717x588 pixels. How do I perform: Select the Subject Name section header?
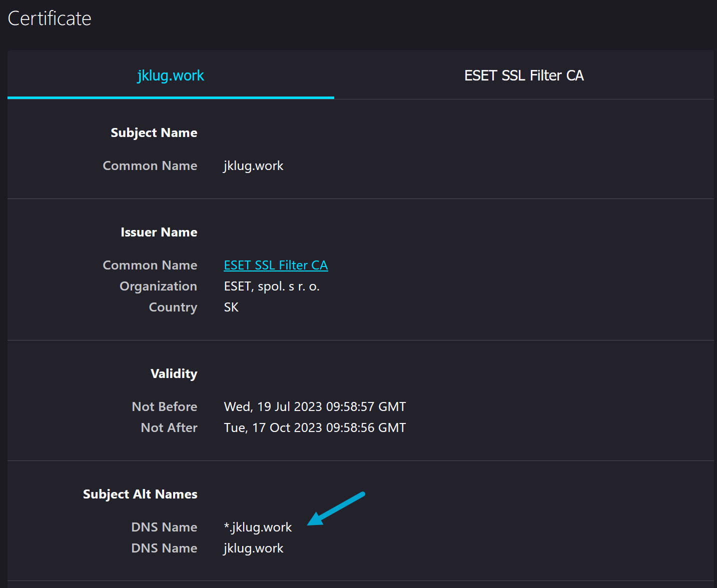pyautogui.click(x=154, y=132)
